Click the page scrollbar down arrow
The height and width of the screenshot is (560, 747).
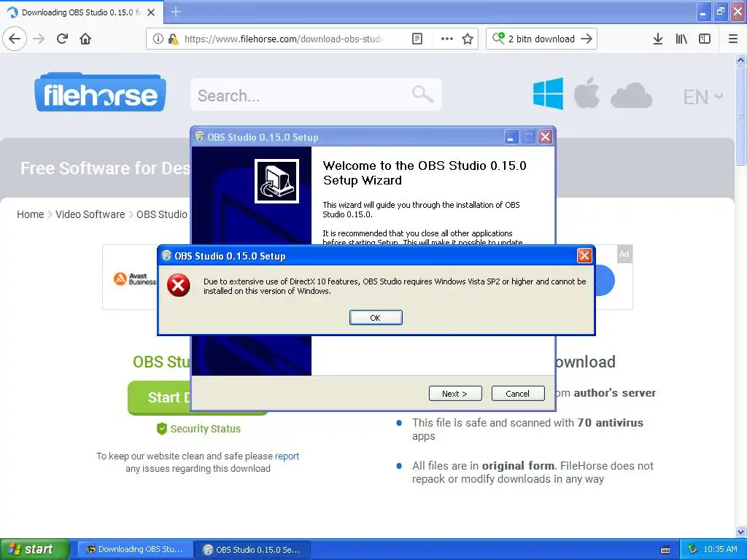click(x=740, y=532)
